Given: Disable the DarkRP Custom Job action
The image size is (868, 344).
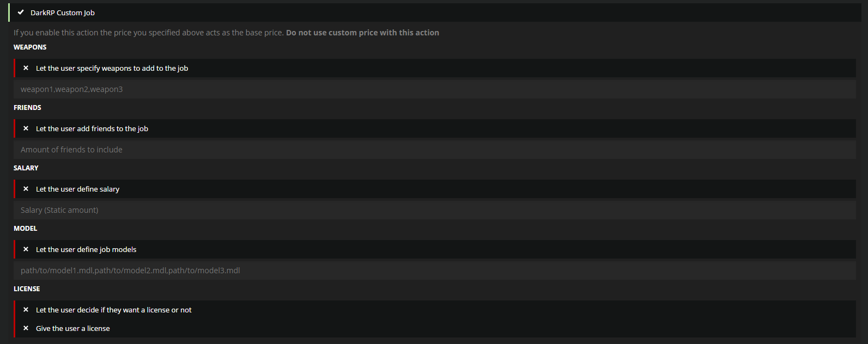Looking at the screenshot, I should click(x=63, y=13).
